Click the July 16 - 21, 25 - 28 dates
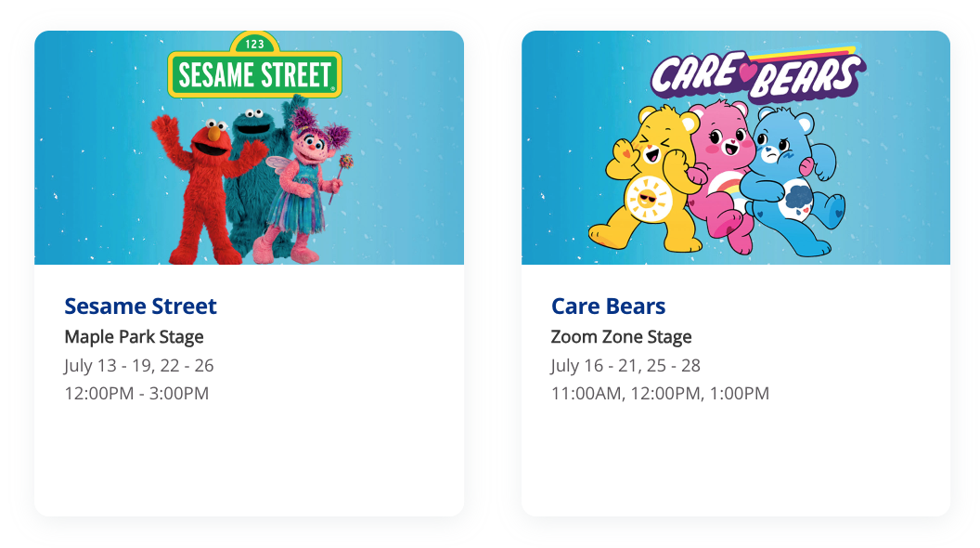The width and height of the screenshot is (980, 548). (x=625, y=365)
